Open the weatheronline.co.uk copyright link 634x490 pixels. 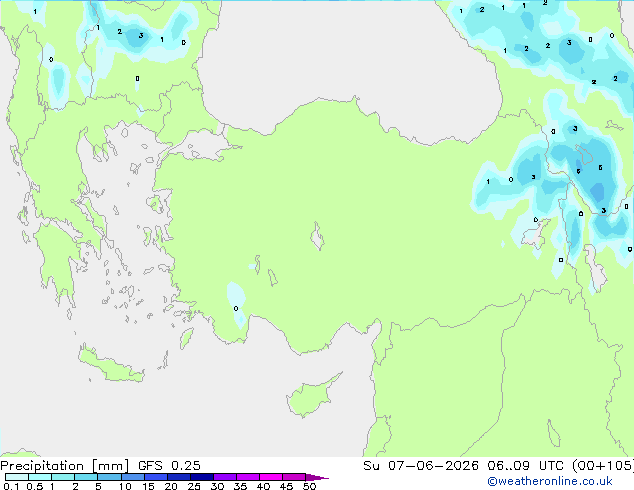pyautogui.click(x=550, y=481)
